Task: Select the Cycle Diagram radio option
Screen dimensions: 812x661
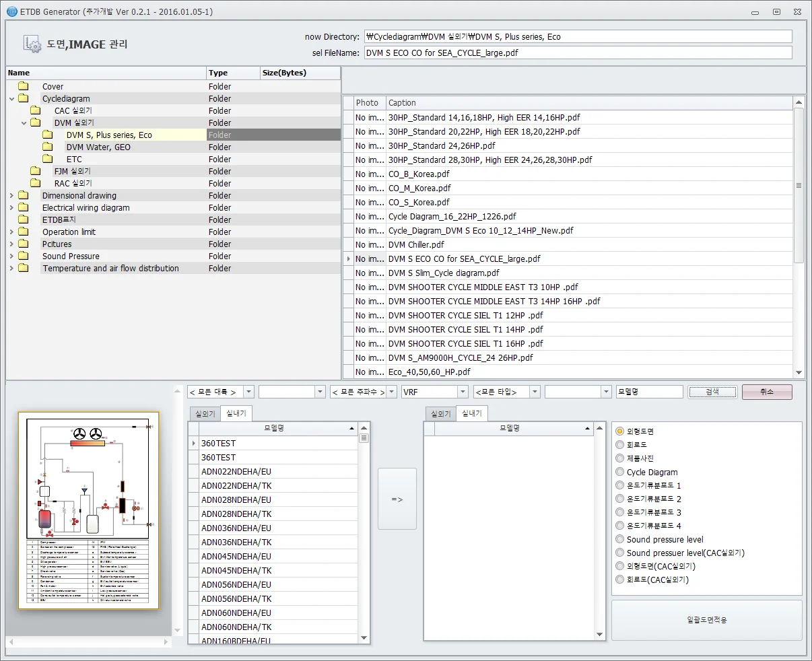Action: click(x=620, y=472)
